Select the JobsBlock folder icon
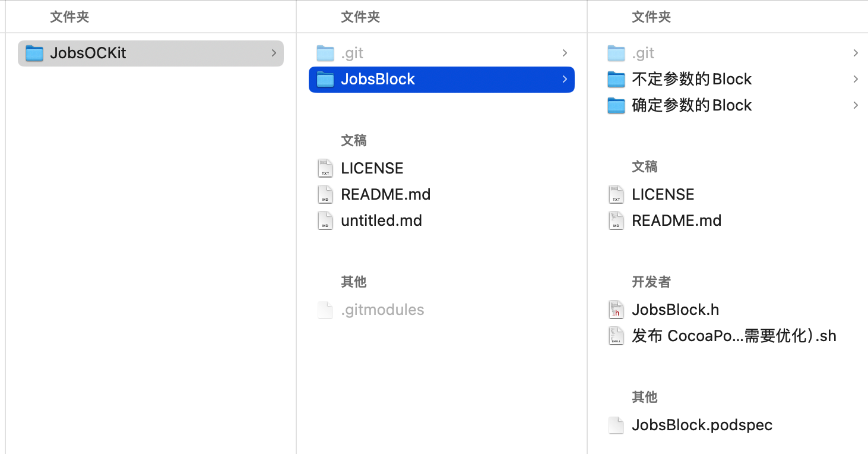Screen dimensions: 868x454 tap(325, 80)
